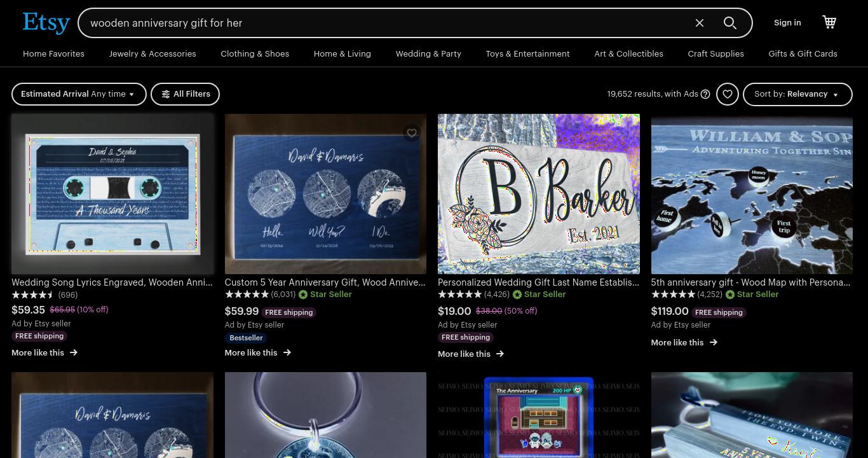The height and width of the screenshot is (458, 868).
Task: Click More like this under $19.00 item
Action: point(471,354)
